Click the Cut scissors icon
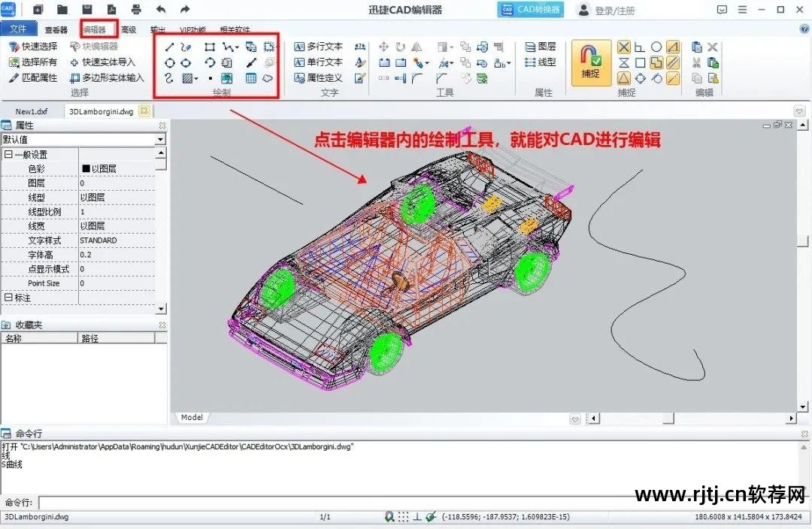Viewport: 812px width, 529px height. coord(696,63)
